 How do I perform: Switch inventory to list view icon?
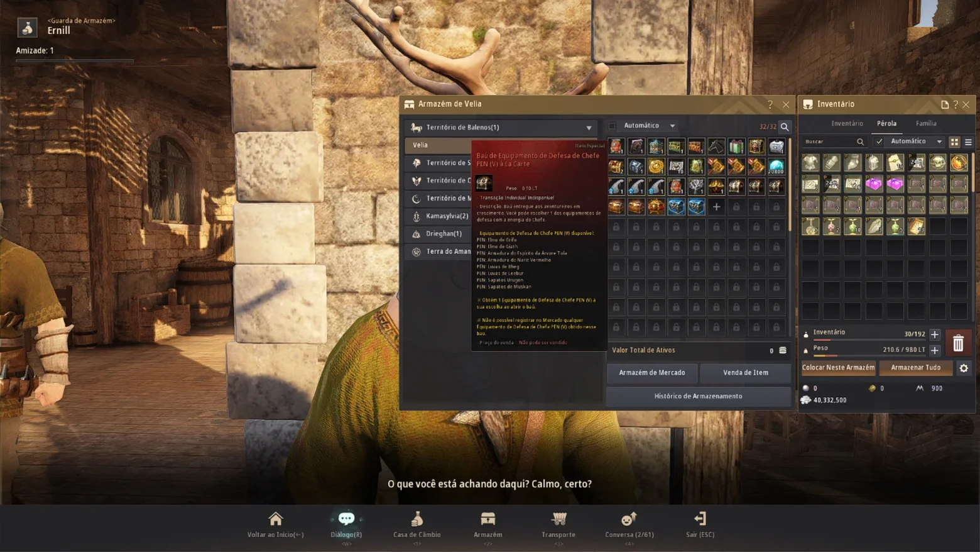point(968,142)
